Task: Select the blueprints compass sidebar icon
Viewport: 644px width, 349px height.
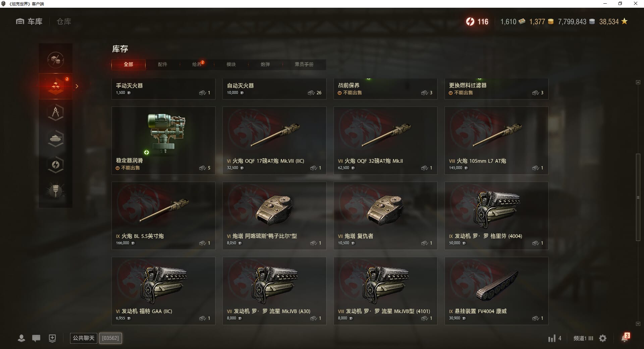Action: (x=56, y=112)
